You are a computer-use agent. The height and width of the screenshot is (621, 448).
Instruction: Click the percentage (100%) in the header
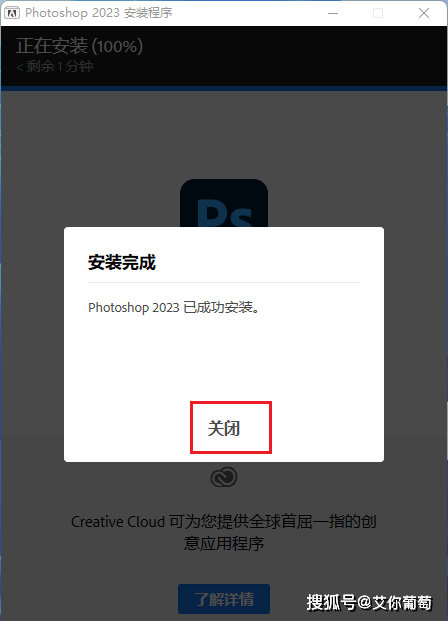click(x=117, y=46)
